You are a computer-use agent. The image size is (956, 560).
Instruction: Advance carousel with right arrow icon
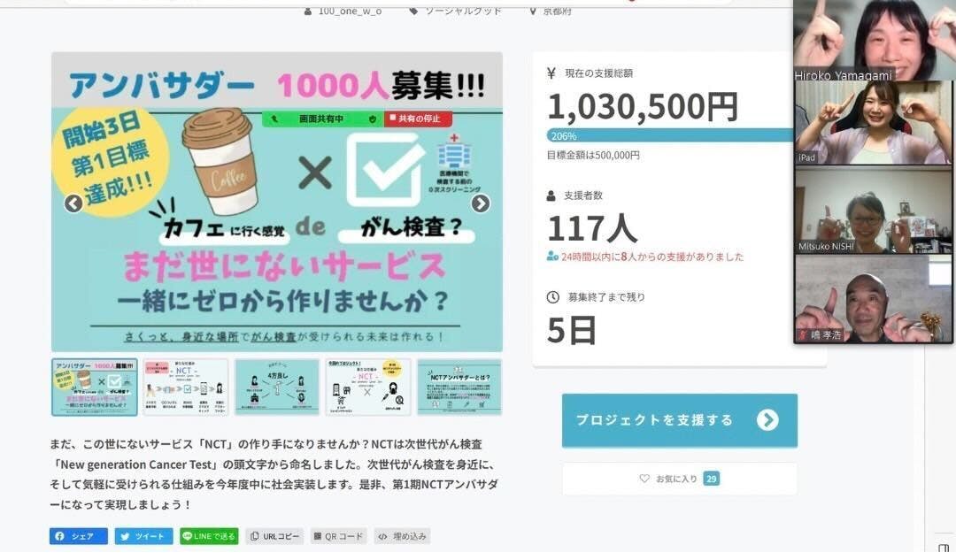click(x=481, y=203)
